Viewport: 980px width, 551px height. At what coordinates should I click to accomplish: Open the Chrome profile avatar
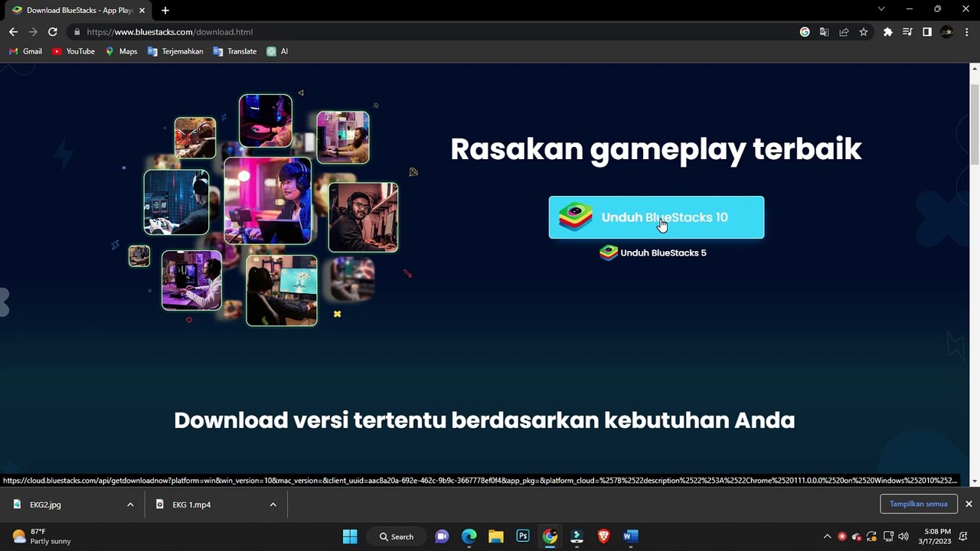click(x=947, y=32)
